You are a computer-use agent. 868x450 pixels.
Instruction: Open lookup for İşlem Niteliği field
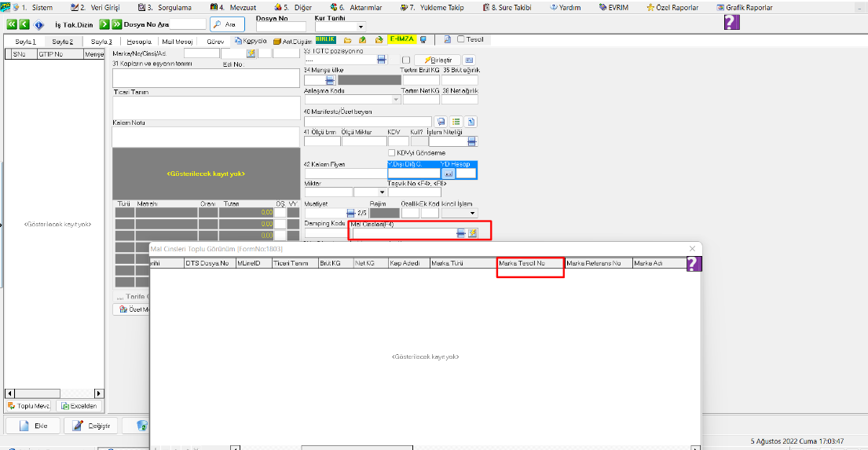pos(471,141)
